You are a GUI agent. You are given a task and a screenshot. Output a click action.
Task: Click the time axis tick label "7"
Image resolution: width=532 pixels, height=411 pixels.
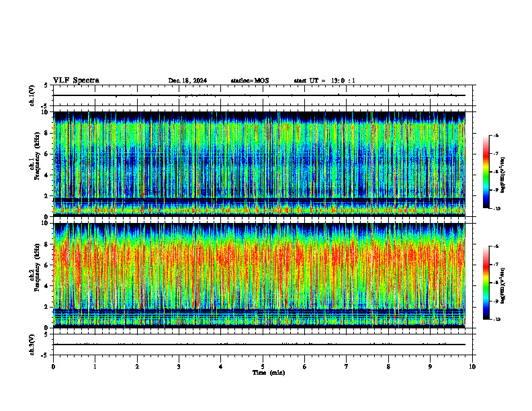[x=347, y=367]
